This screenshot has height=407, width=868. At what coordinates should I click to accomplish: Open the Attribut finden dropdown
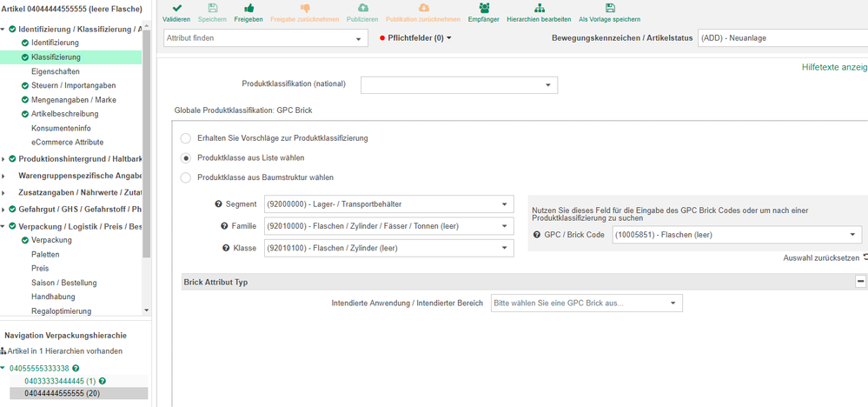[x=266, y=38]
